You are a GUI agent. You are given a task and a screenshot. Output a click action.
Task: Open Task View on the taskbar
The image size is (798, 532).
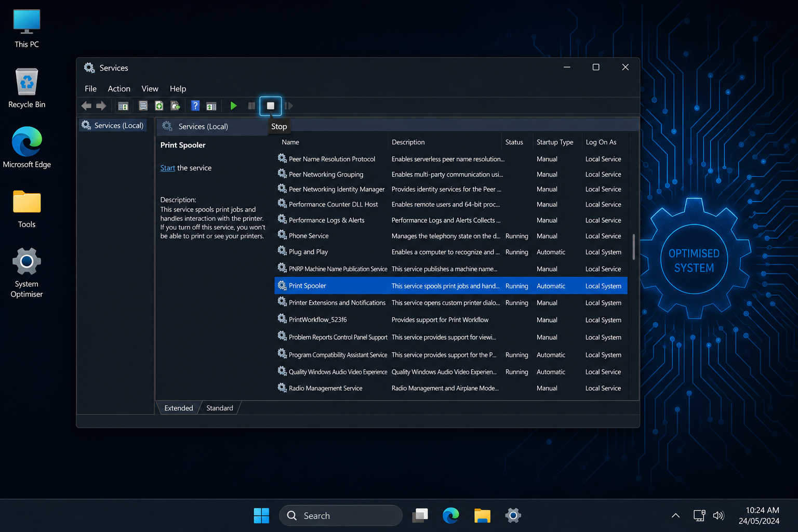click(x=420, y=515)
